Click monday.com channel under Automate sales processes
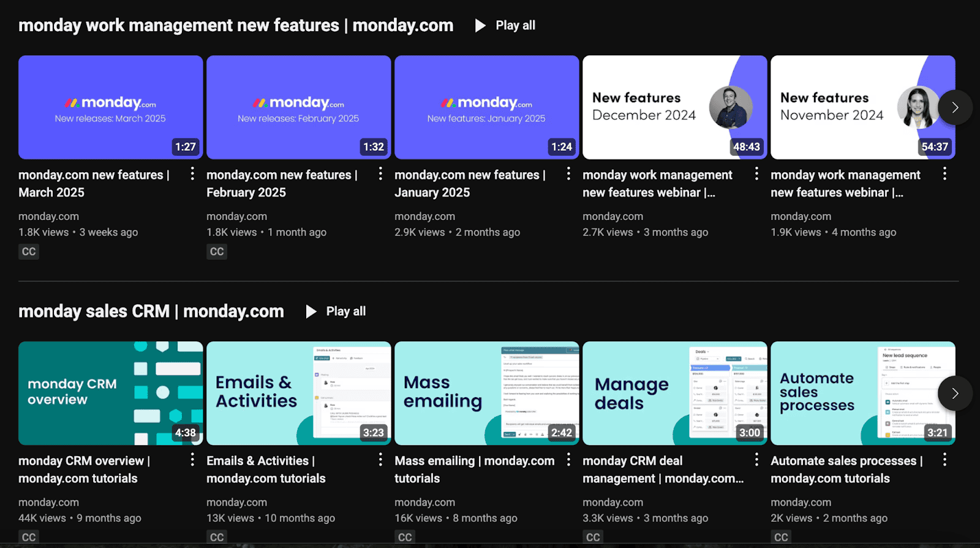 pos(801,502)
